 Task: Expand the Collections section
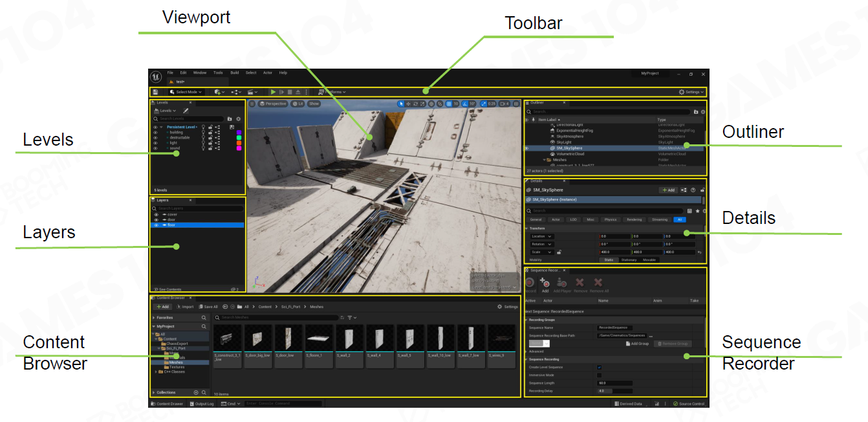[153, 392]
